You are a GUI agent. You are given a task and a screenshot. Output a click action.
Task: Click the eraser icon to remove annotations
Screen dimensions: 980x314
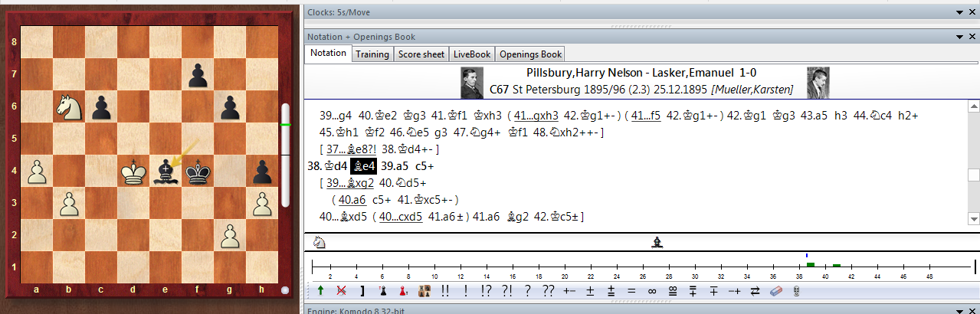tap(775, 291)
